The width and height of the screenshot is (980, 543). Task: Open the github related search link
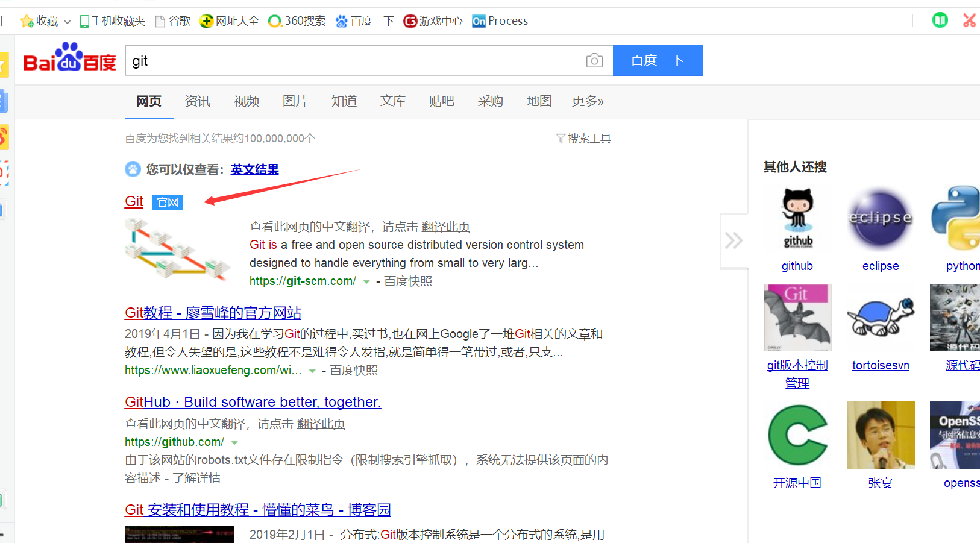tap(797, 266)
